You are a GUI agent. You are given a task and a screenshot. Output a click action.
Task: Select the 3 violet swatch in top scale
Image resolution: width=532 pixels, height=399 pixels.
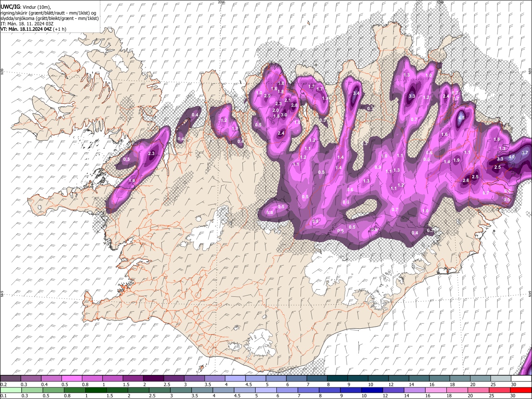coord(195,379)
